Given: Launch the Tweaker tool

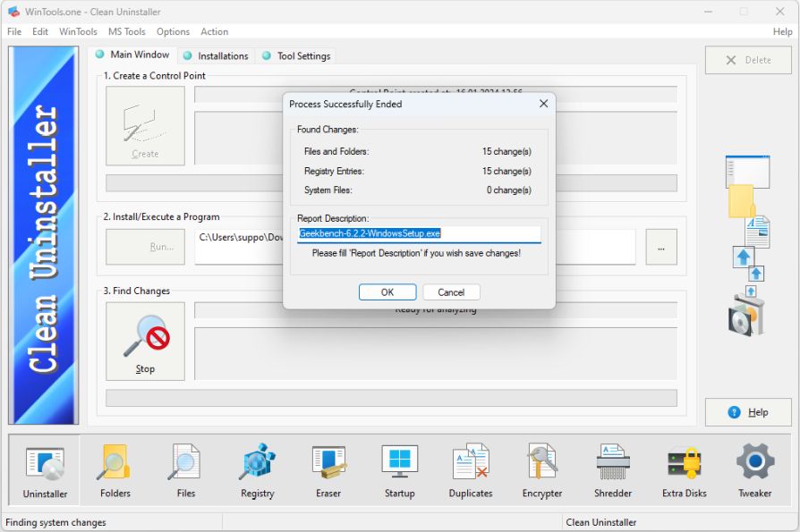Looking at the screenshot, I should coord(755,469).
